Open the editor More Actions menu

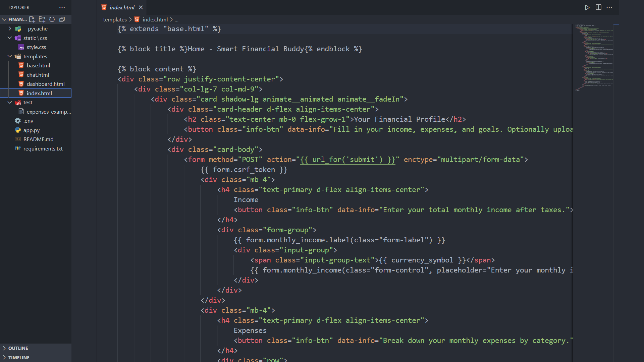609,7
